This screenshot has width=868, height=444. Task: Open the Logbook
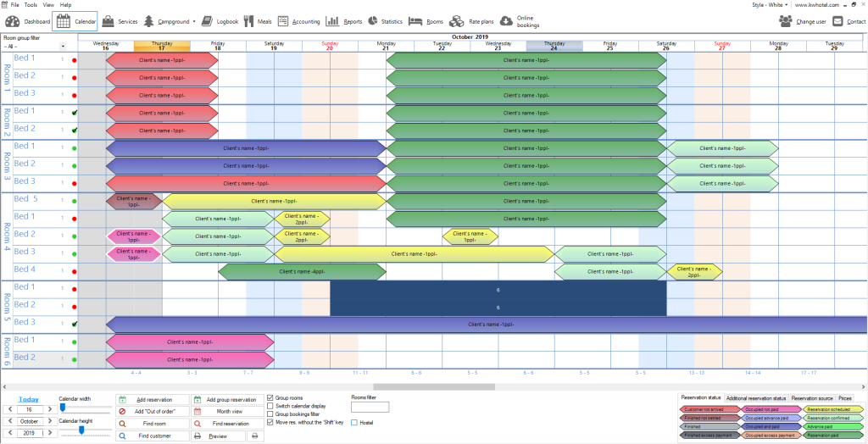pyautogui.click(x=220, y=21)
